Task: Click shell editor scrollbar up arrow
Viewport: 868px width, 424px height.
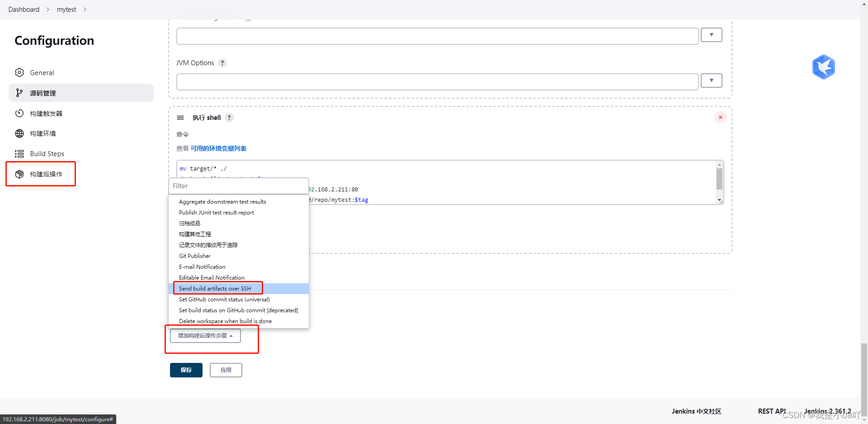Action: pyautogui.click(x=720, y=164)
